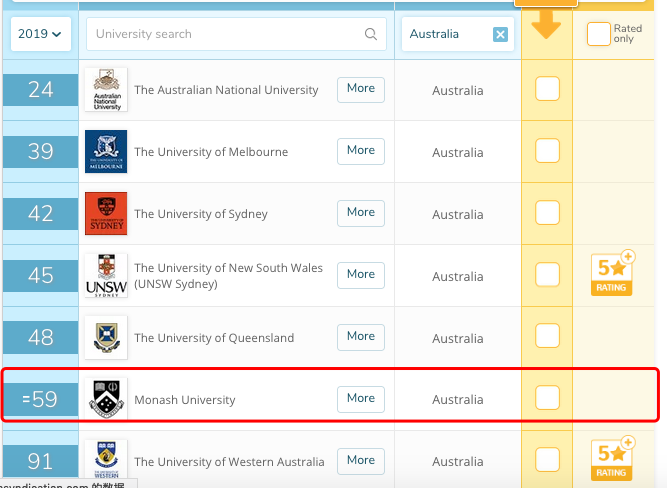This screenshot has width=667, height=488.
Task: Click the University of Sydney logo
Action: point(106,213)
